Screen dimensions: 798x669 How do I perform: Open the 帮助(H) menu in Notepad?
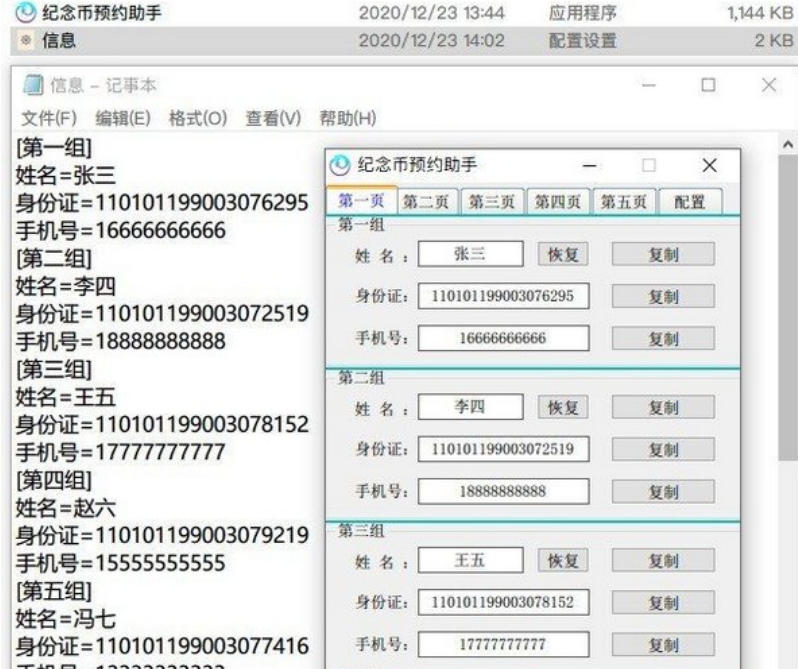coord(347,118)
